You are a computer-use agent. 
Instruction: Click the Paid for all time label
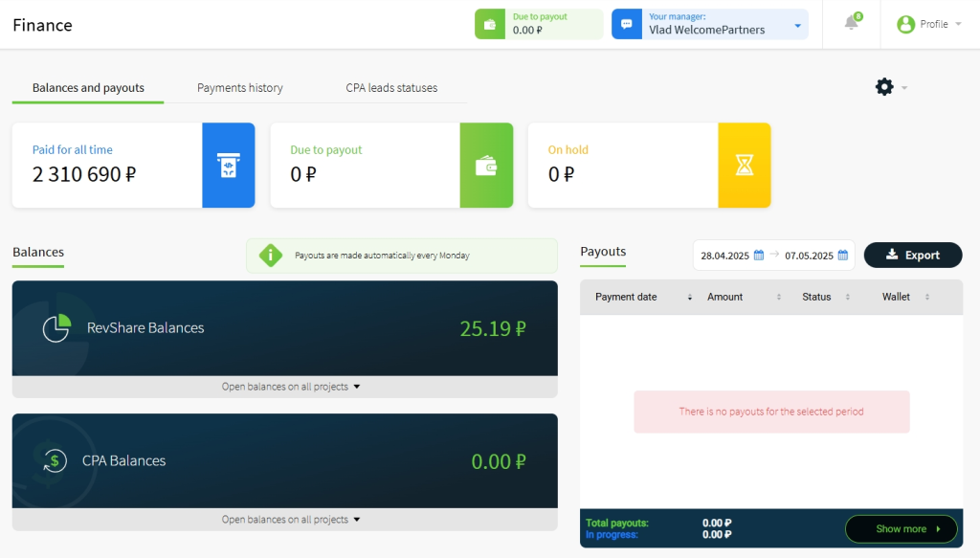tap(73, 150)
